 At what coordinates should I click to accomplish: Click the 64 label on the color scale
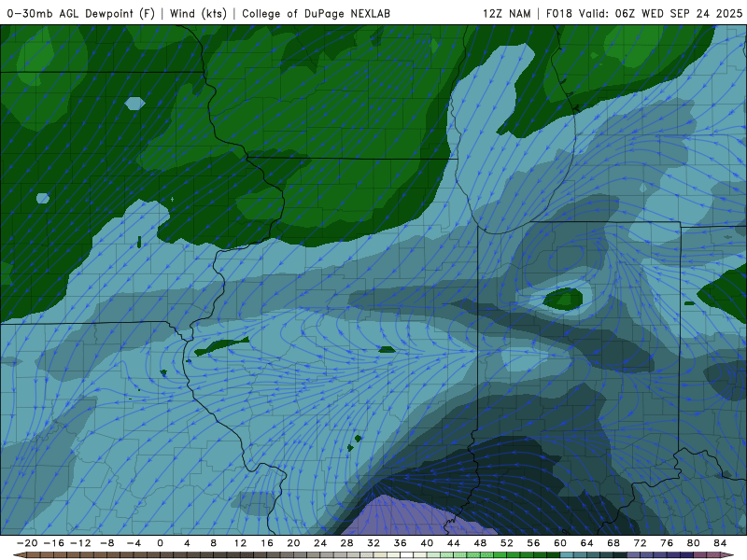point(587,543)
